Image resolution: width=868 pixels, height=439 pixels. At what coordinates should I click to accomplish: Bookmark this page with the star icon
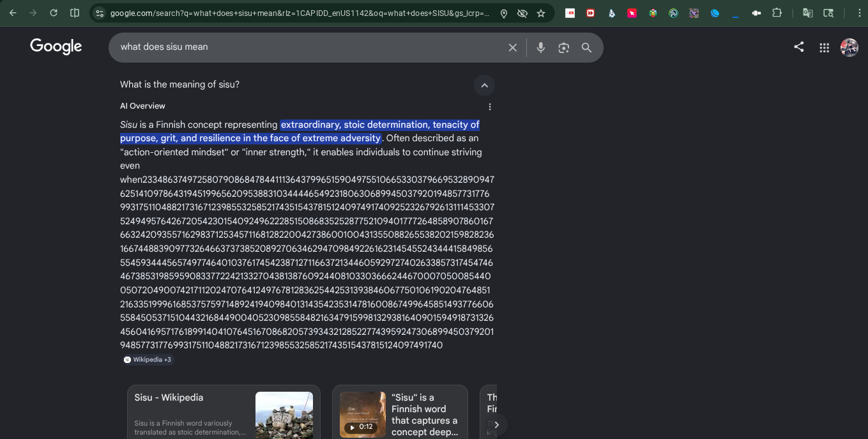541,13
